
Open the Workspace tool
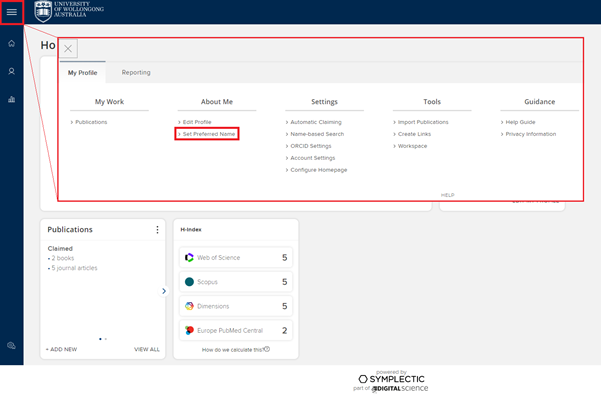(410, 146)
